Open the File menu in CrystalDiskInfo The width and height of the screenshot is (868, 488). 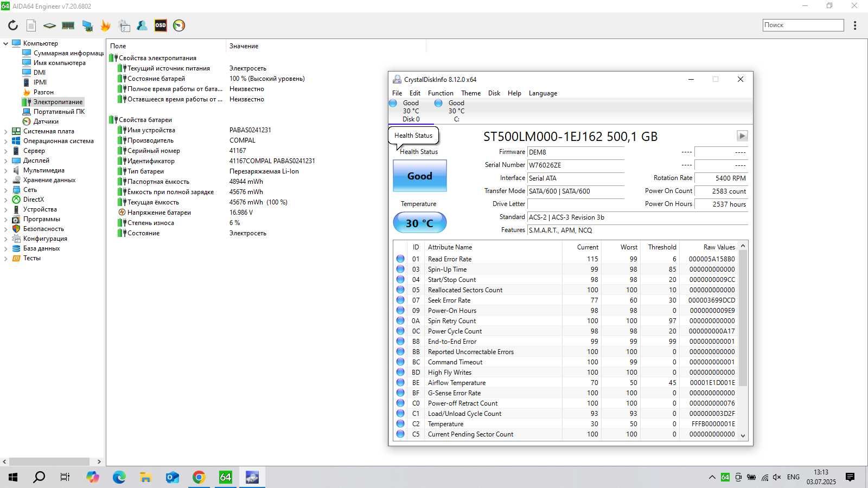click(x=397, y=93)
